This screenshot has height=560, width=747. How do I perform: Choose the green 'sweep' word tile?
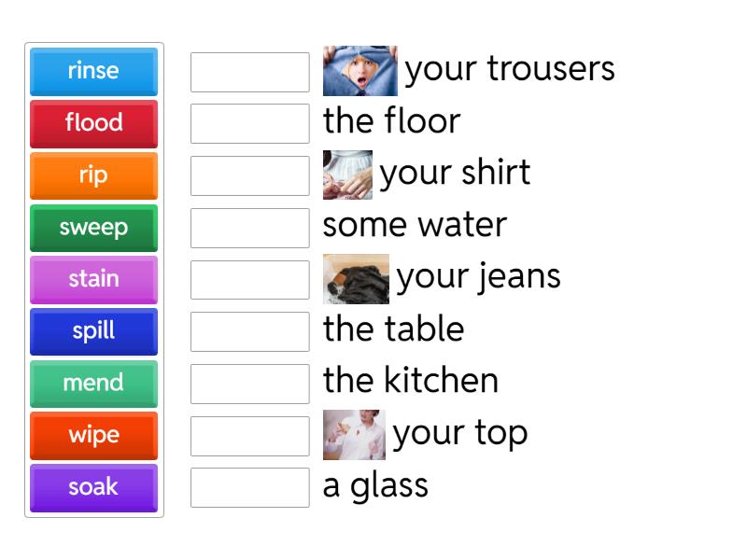click(x=93, y=228)
